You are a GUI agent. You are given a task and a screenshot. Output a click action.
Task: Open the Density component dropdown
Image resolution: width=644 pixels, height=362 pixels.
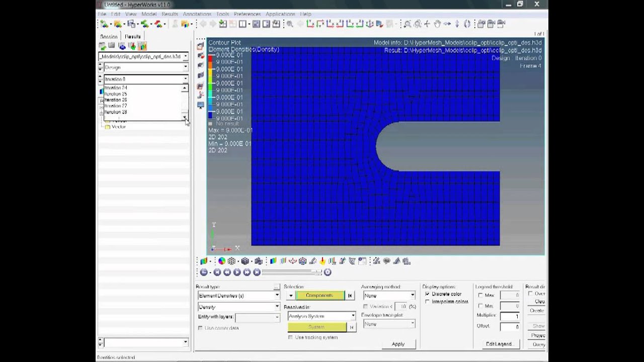(x=277, y=307)
